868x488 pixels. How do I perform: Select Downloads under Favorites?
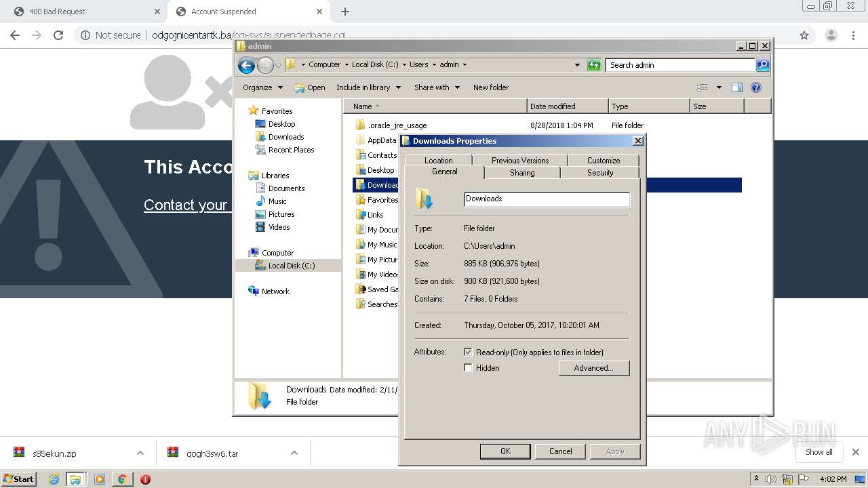coord(285,137)
